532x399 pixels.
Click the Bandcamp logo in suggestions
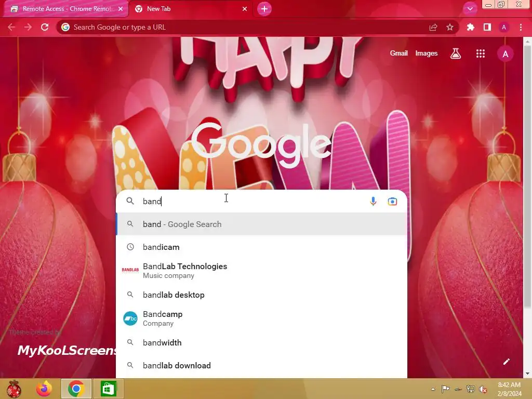[130, 318]
